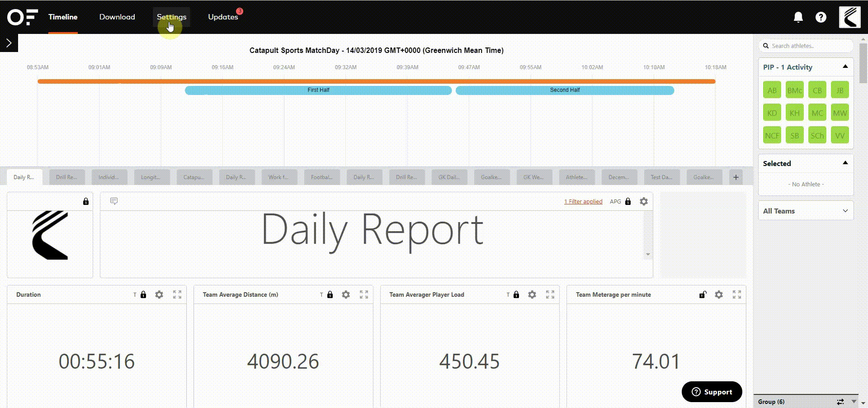Image resolution: width=868 pixels, height=408 pixels.
Task: Open Duration widget gear settings
Action: pos(159,294)
